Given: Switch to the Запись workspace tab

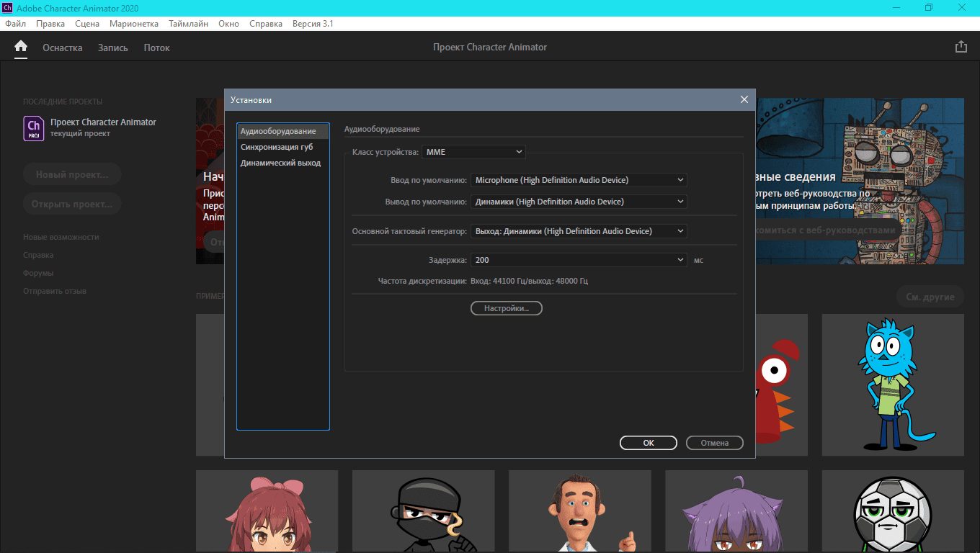Looking at the screenshot, I should (113, 48).
